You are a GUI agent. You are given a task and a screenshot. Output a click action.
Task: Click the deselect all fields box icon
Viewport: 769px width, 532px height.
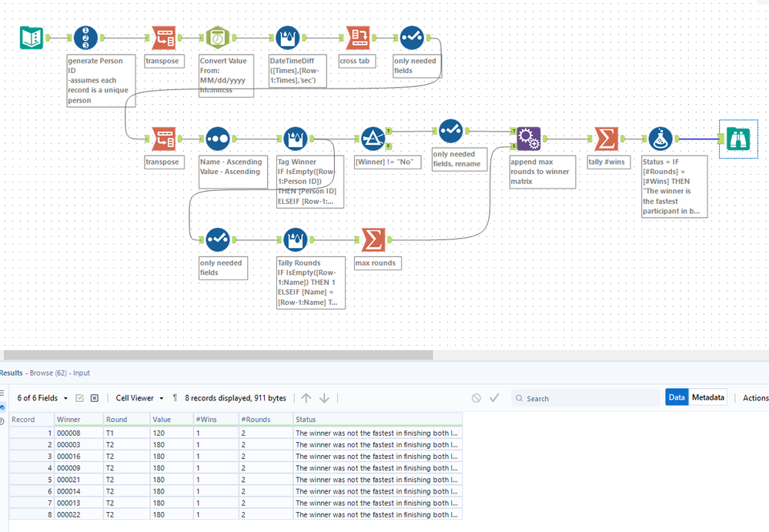coord(95,398)
